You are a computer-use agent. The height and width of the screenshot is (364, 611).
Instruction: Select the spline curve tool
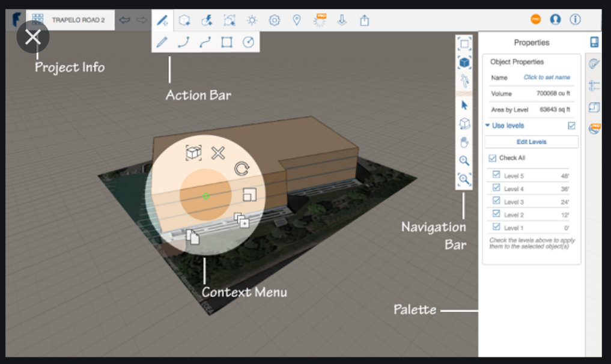coord(205,41)
